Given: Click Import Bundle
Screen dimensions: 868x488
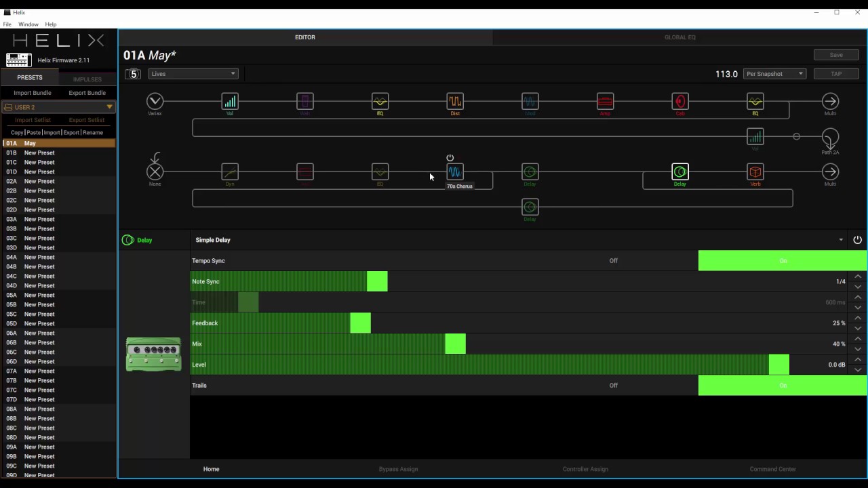Looking at the screenshot, I should [33, 93].
